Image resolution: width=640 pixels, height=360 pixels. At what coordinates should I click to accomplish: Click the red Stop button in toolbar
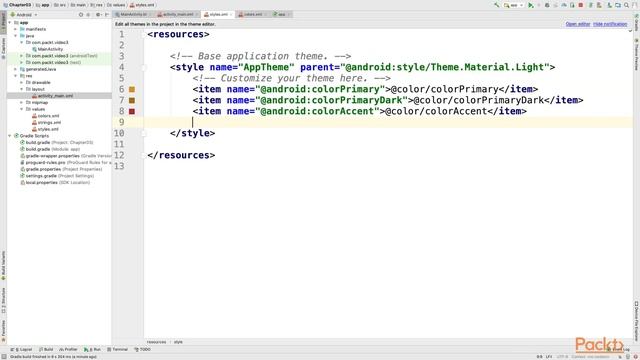pos(580,5)
